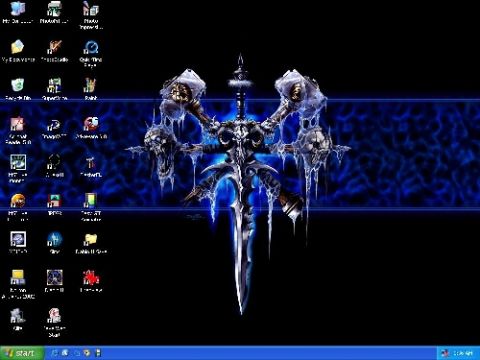Open the red and white round shortcut
Viewport: 480px width, 360px height.
point(91,124)
